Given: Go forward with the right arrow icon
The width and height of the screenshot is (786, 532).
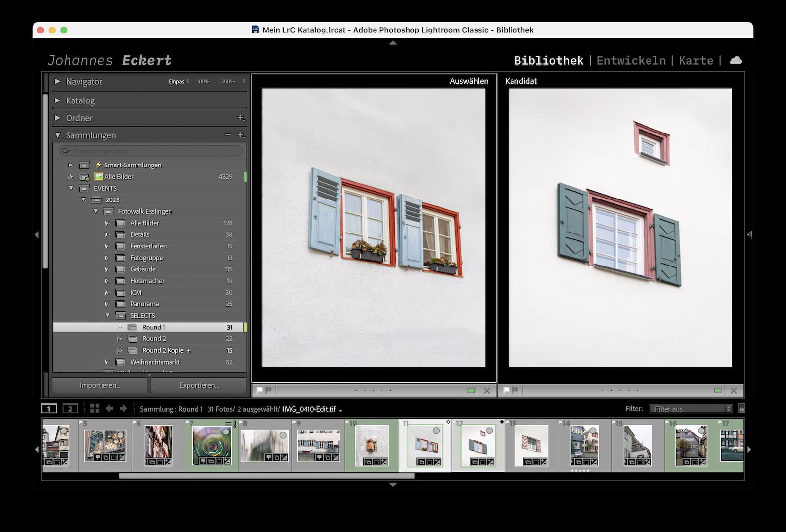Looking at the screenshot, I should (x=123, y=408).
